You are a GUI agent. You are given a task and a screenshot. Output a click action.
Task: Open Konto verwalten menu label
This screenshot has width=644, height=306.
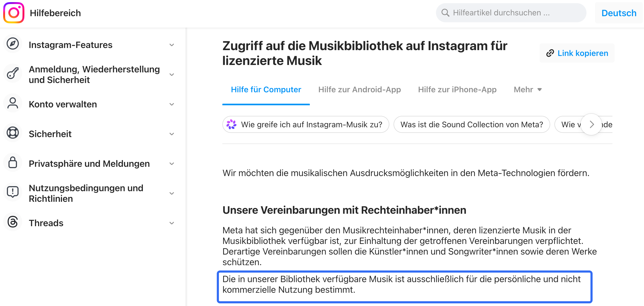[x=63, y=104]
